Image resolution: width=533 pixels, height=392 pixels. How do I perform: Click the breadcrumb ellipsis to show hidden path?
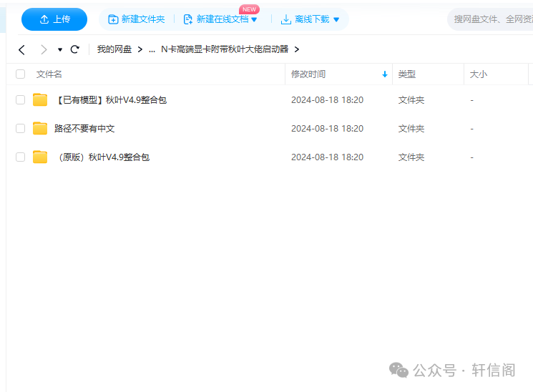[152, 49]
